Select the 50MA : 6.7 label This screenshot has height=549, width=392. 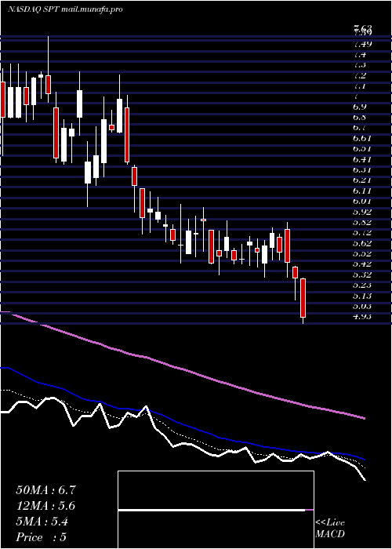point(45,490)
